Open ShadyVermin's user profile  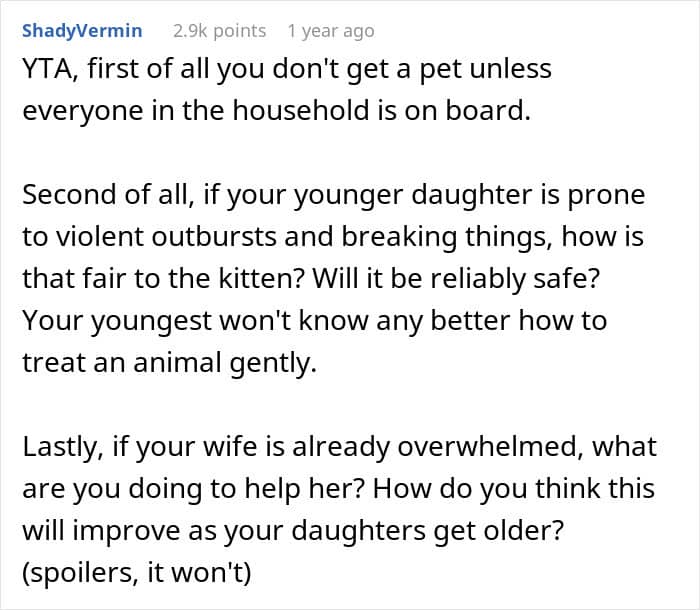click(x=82, y=31)
